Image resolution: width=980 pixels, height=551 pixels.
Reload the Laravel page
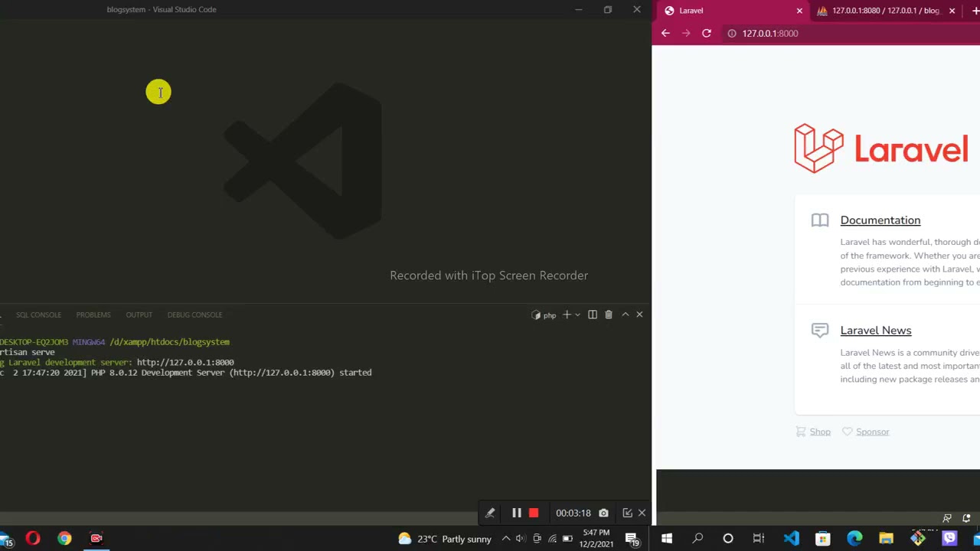click(x=706, y=33)
